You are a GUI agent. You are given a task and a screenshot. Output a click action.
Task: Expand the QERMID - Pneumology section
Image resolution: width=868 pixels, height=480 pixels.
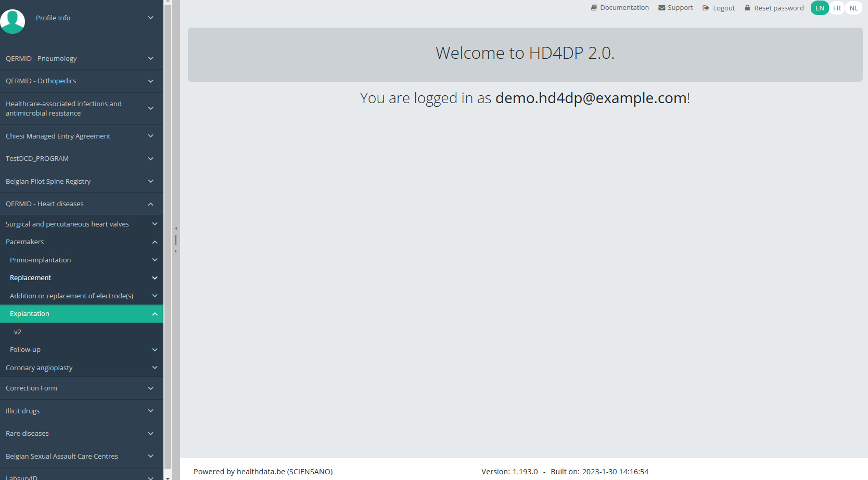81,58
